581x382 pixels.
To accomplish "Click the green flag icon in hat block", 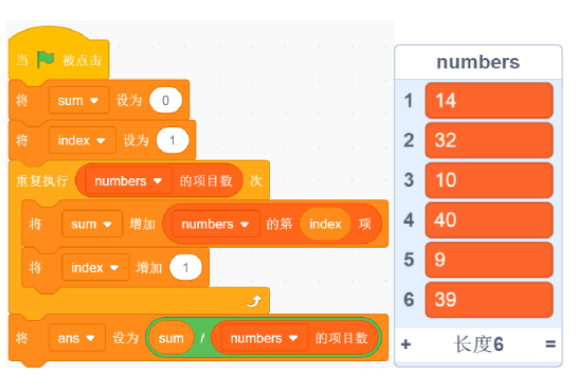I will 46,59.
